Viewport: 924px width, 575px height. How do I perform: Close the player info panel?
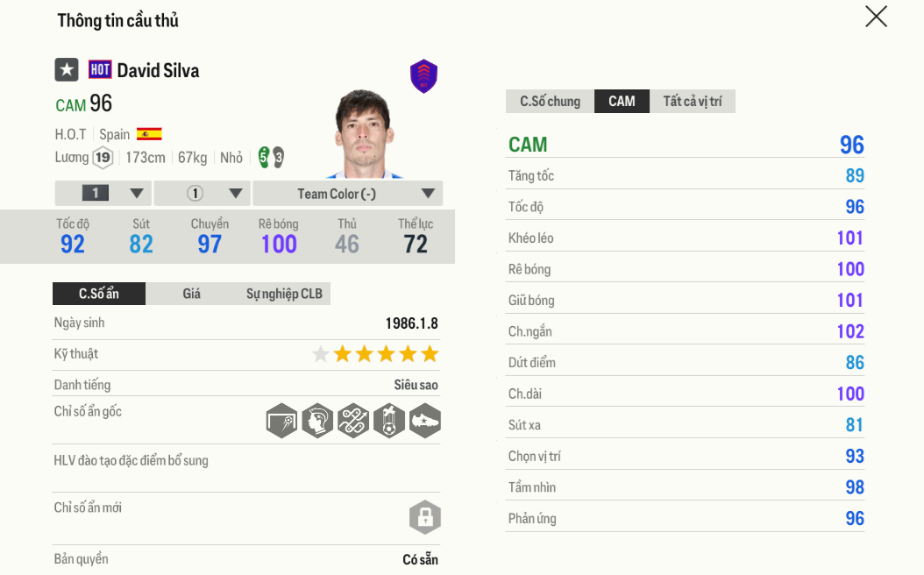876,17
